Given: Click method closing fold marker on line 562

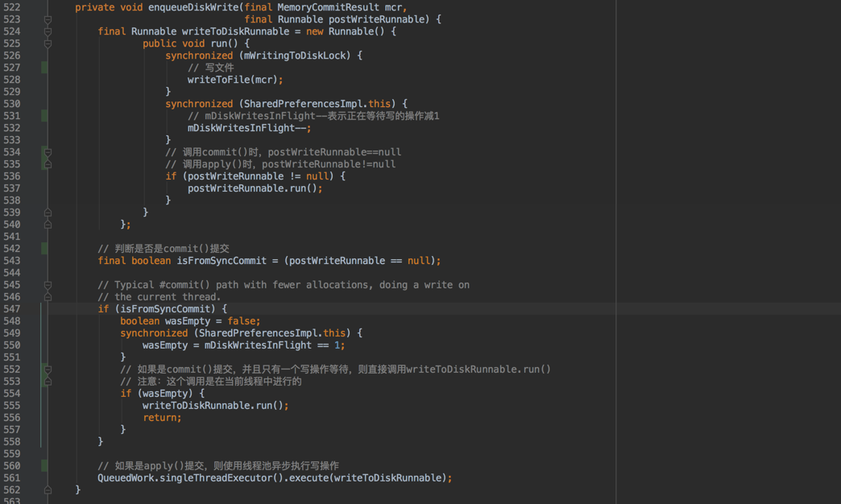Looking at the screenshot, I should 48,490.
